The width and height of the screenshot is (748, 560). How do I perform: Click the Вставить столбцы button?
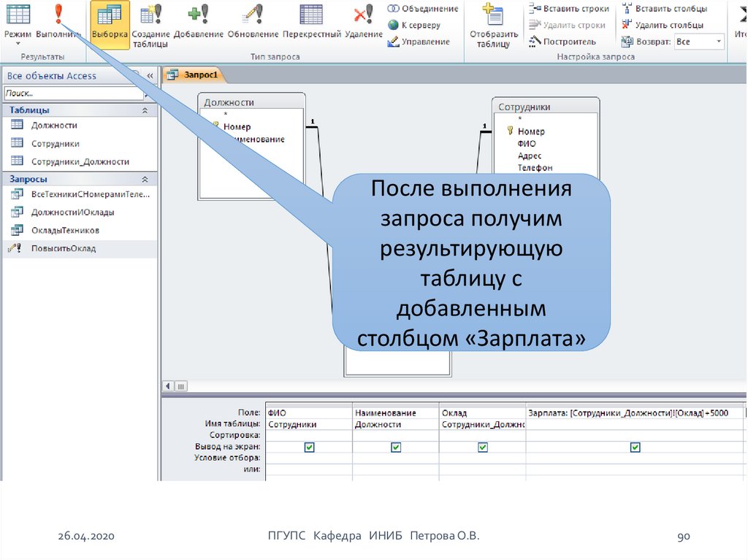671,9
